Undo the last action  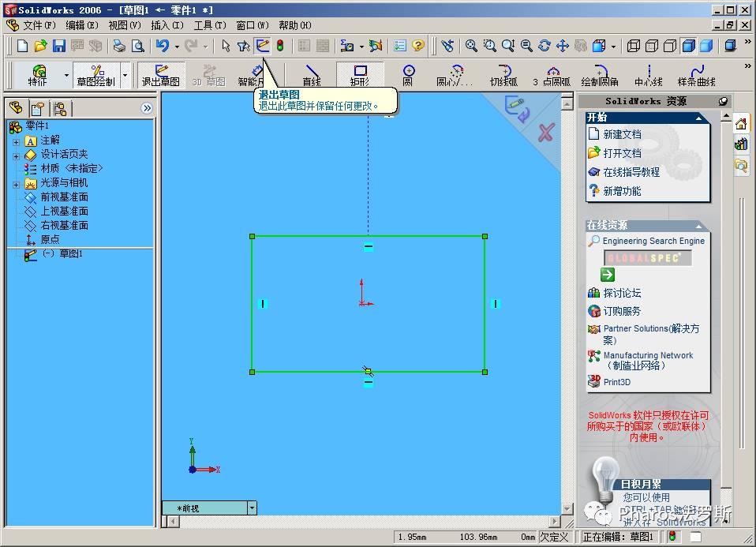coord(163,46)
